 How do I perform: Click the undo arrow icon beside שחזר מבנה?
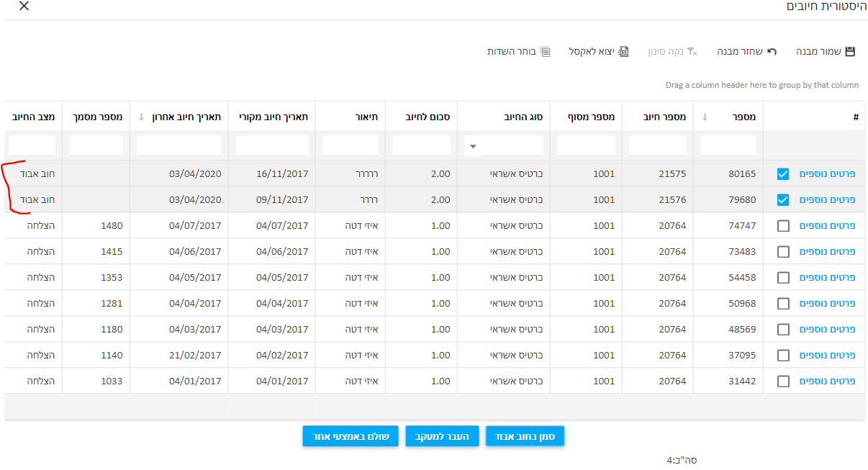pyautogui.click(x=772, y=52)
